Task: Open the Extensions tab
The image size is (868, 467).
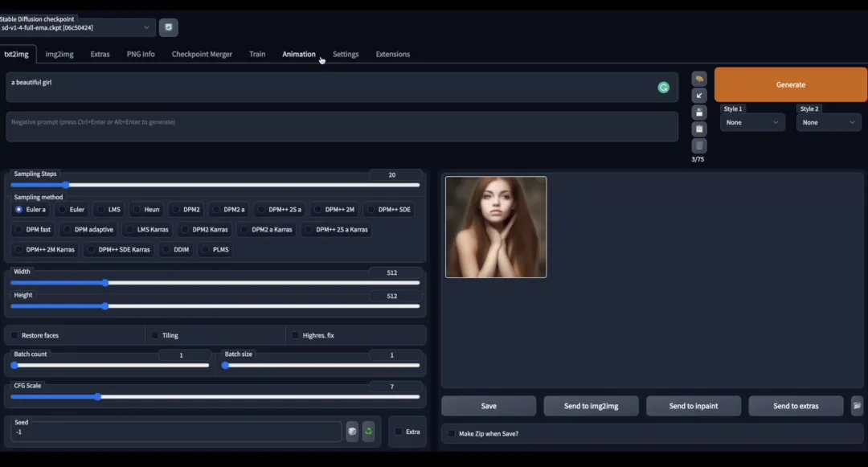Action: pyautogui.click(x=392, y=54)
